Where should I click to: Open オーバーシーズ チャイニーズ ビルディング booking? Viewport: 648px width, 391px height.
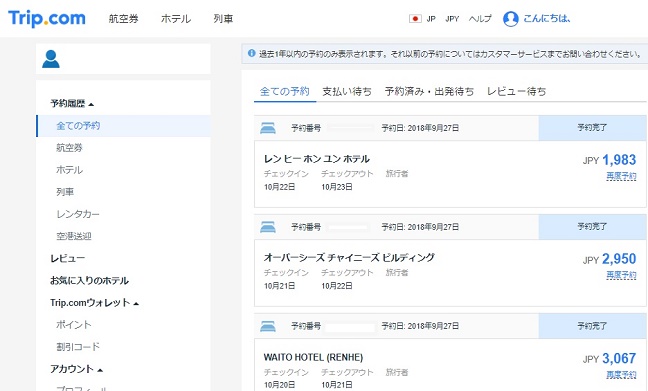point(349,257)
